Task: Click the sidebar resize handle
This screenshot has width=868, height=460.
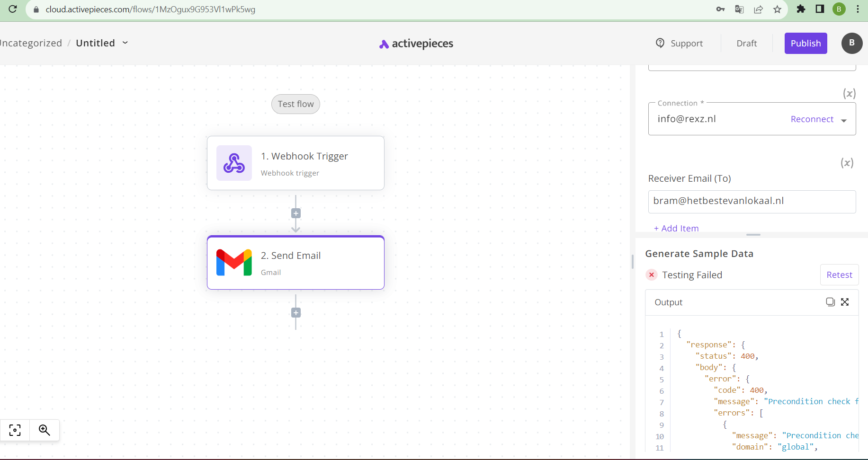Action: tap(633, 262)
